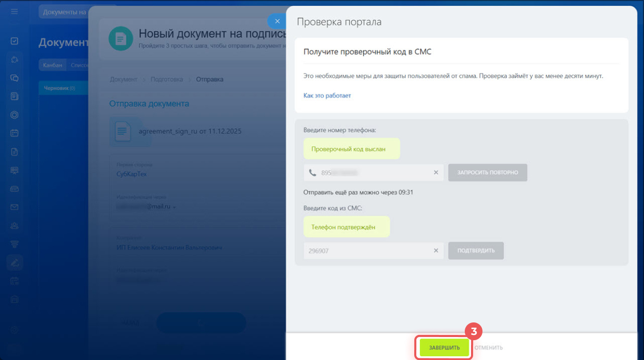Go to the Подготовка breadcrumb step
Screen dimensions: 644x360
(166, 79)
